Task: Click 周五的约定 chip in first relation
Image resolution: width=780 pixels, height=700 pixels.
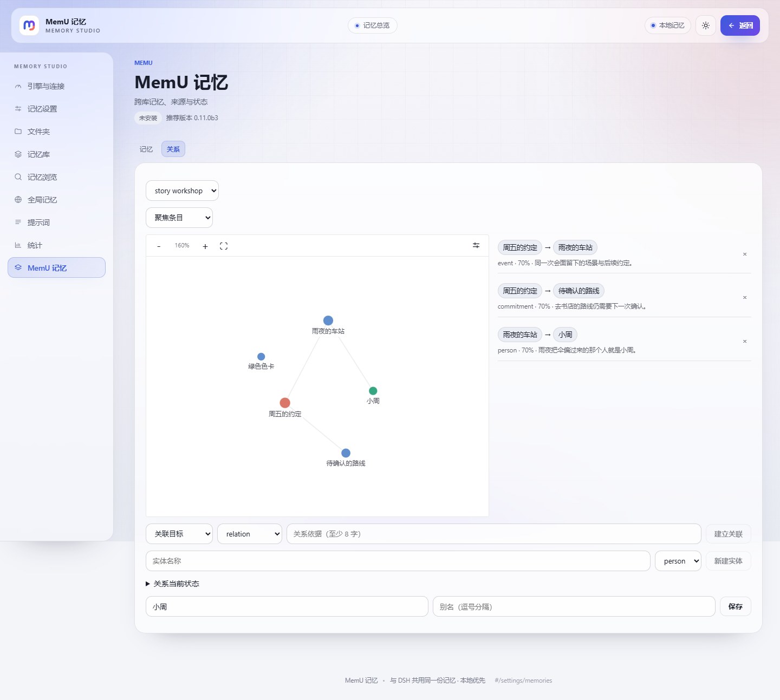Action: coord(520,247)
